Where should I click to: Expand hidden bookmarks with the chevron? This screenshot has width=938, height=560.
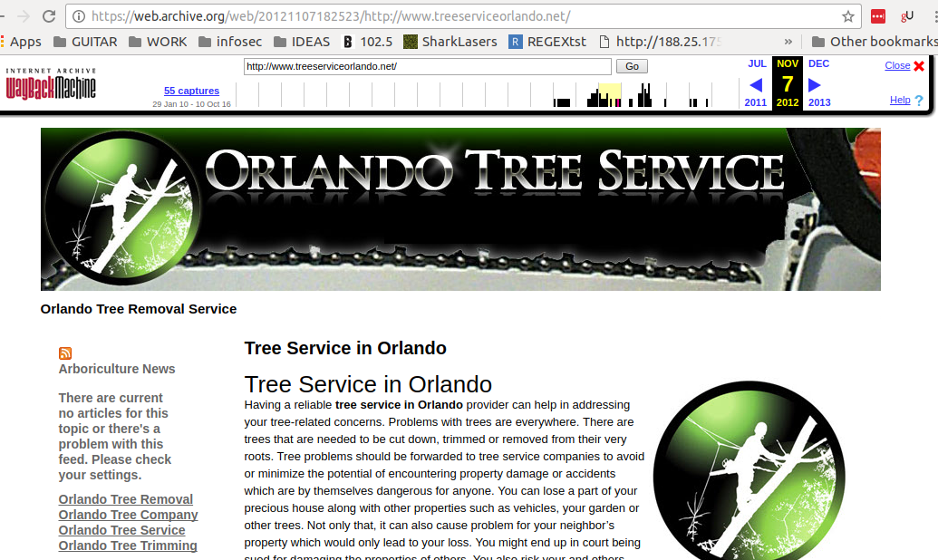tap(788, 42)
